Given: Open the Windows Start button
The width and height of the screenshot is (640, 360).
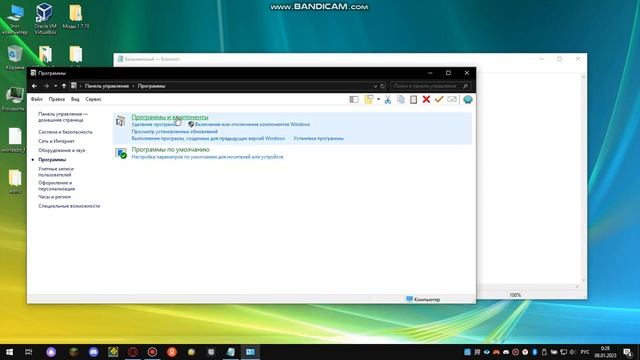Looking at the screenshot, I should click(9, 352).
